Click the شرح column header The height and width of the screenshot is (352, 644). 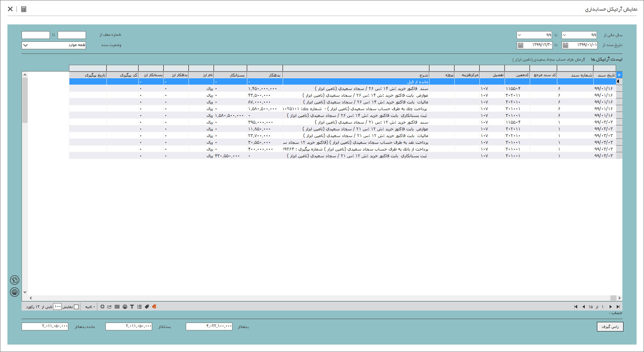point(356,75)
